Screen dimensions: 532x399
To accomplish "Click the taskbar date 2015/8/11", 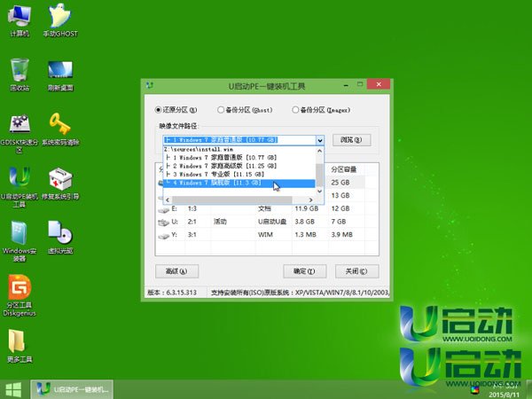I will pos(504,395).
